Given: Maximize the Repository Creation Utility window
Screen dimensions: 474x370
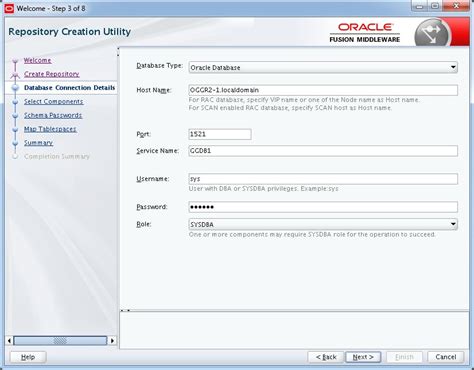Looking at the screenshot, I should point(435,6).
